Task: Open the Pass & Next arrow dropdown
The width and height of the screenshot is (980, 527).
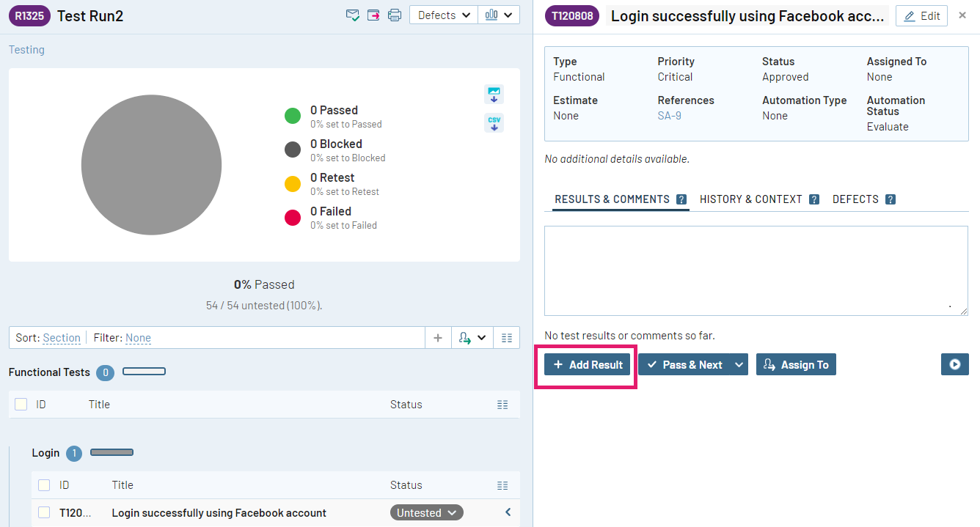Action: (739, 364)
